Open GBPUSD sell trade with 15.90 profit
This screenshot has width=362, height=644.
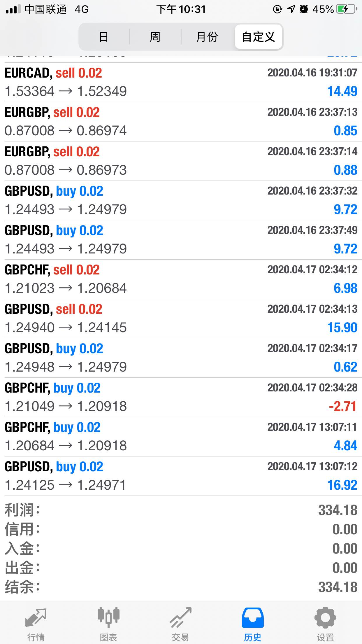click(181, 318)
